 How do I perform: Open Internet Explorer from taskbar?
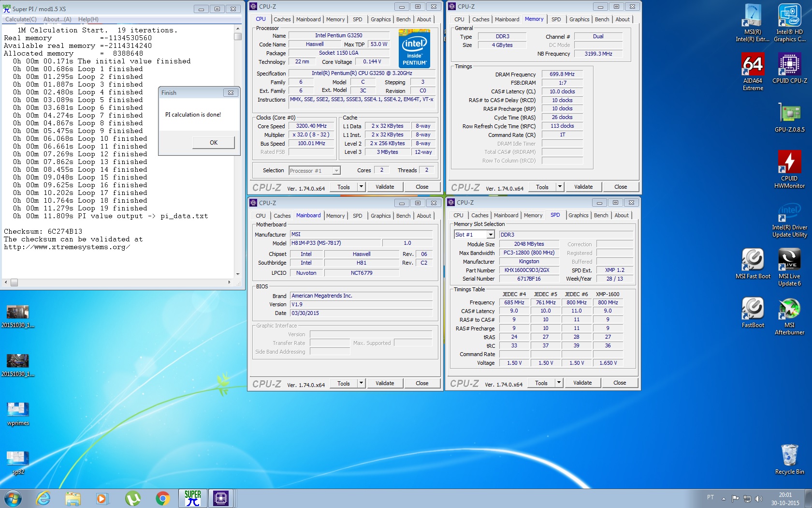[x=43, y=498]
